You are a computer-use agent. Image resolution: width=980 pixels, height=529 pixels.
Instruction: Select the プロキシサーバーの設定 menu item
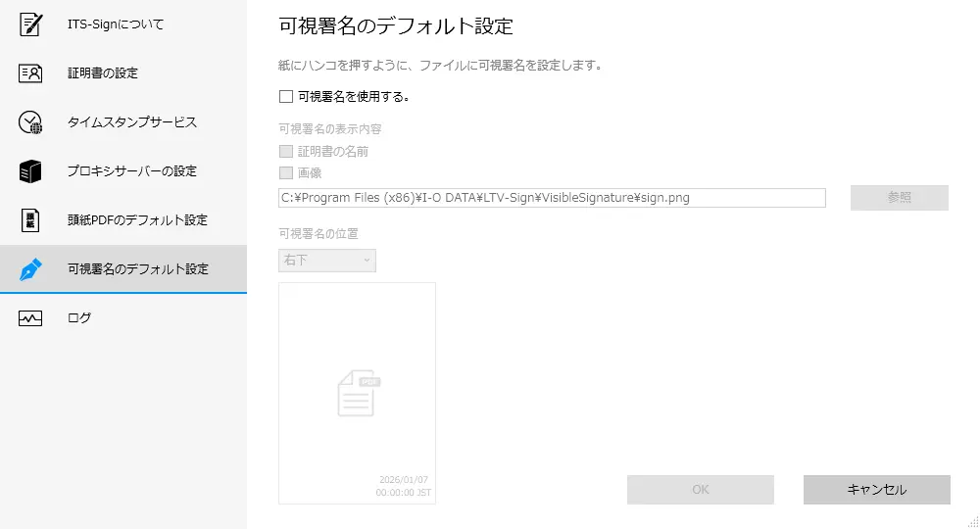[132, 171]
